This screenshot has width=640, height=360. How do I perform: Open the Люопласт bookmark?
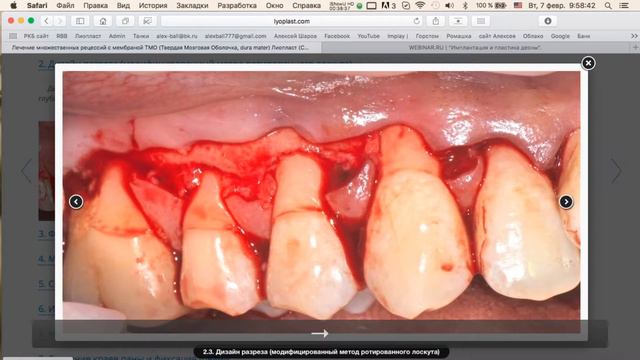[88, 36]
